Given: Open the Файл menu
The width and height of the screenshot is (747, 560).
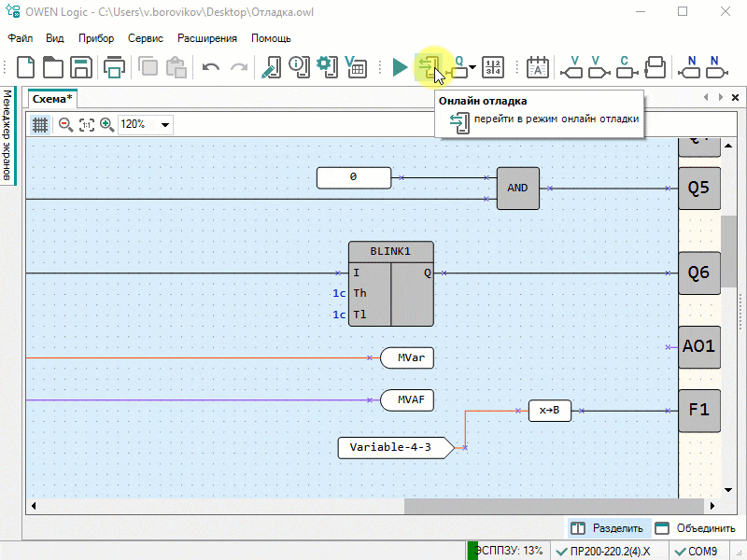Looking at the screenshot, I should tap(21, 38).
